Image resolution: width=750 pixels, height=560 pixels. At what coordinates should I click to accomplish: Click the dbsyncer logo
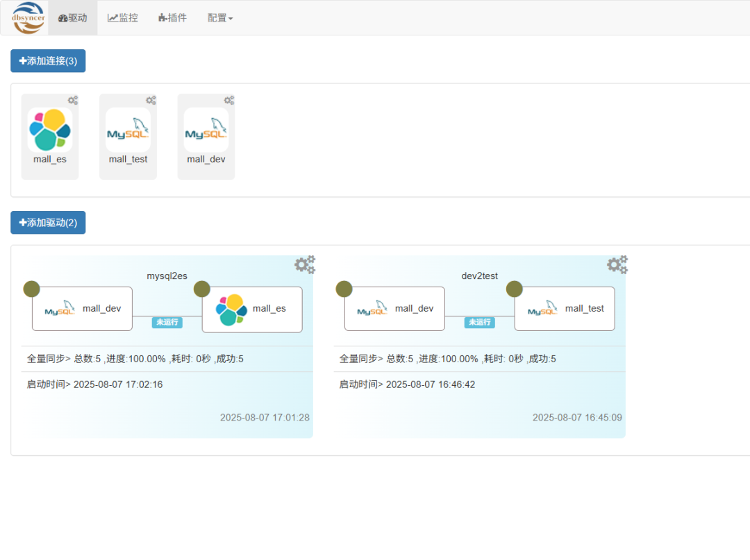click(28, 18)
